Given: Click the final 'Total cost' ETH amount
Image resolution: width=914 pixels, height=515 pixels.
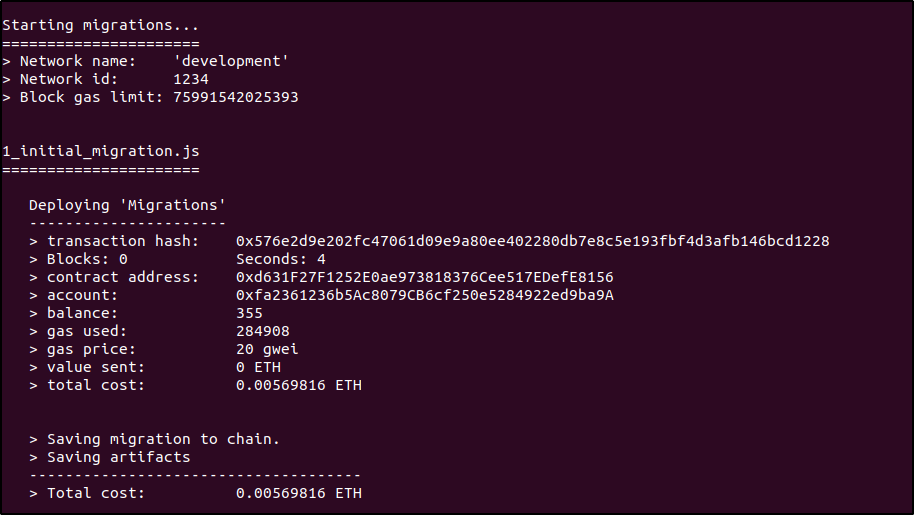Looking at the screenshot, I should pos(298,493).
